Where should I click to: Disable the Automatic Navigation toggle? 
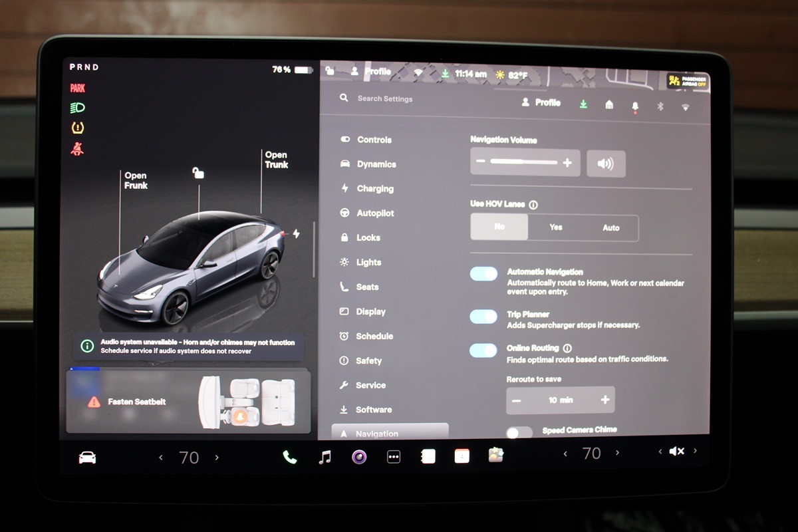click(x=483, y=274)
